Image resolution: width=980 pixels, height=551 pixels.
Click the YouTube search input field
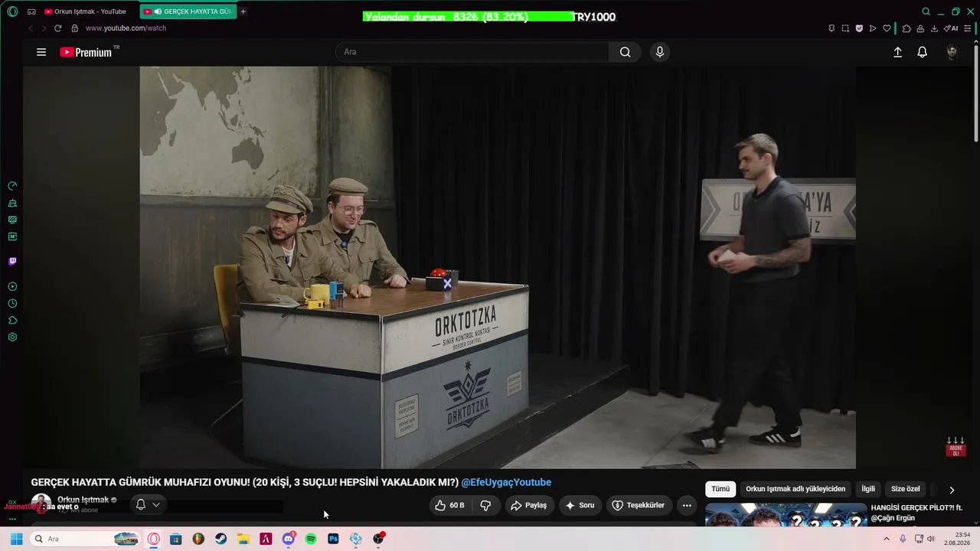click(472, 52)
